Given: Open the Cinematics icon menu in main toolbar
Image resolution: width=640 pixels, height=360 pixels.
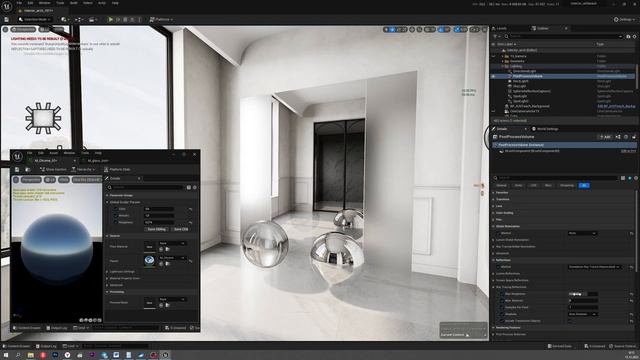Looking at the screenshot, I should pos(93,19).
